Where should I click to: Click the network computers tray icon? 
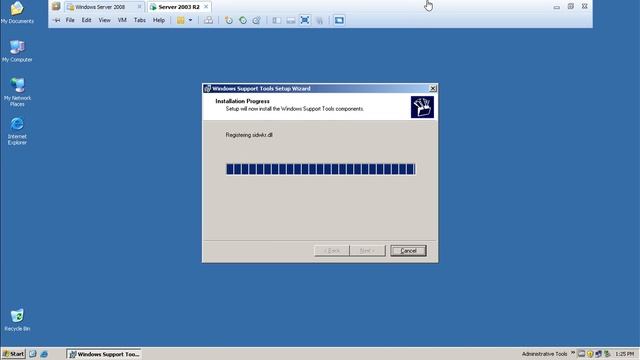tap(598, 354)
